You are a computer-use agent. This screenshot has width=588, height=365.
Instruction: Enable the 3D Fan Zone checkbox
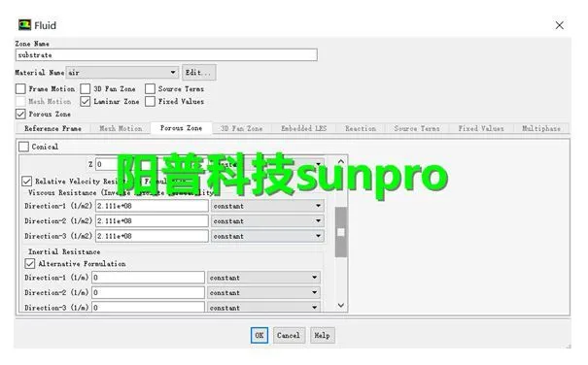pos(86,88)
